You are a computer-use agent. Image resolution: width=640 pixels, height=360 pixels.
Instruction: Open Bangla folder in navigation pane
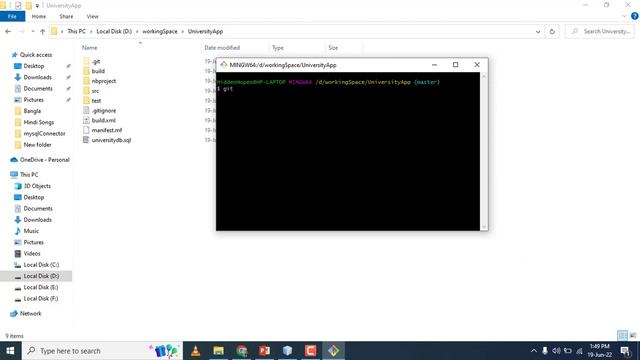click(x=32, y=111)
